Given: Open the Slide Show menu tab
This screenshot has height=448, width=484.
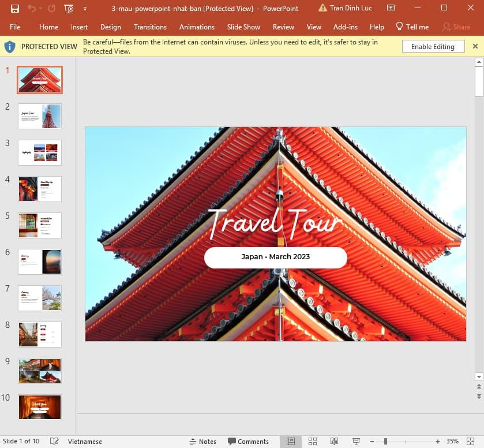Looking at the screenshot, I should [243, 27].
